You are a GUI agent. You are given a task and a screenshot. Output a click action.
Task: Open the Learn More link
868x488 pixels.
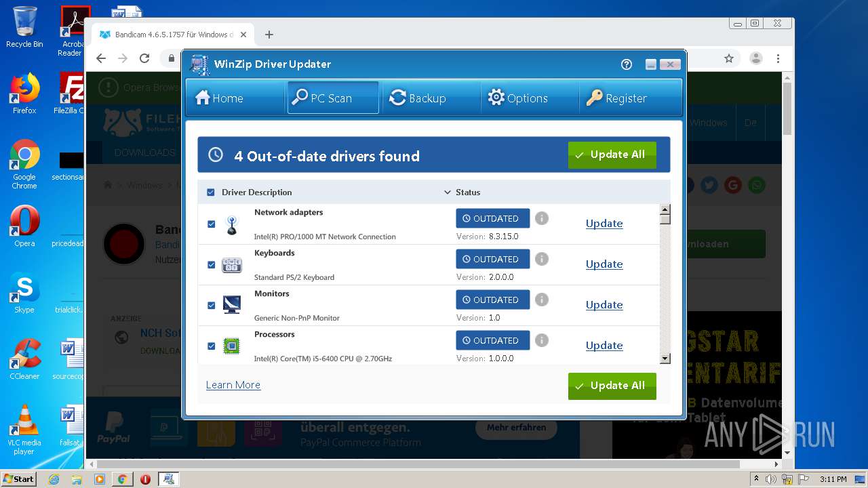click(233, 385)
